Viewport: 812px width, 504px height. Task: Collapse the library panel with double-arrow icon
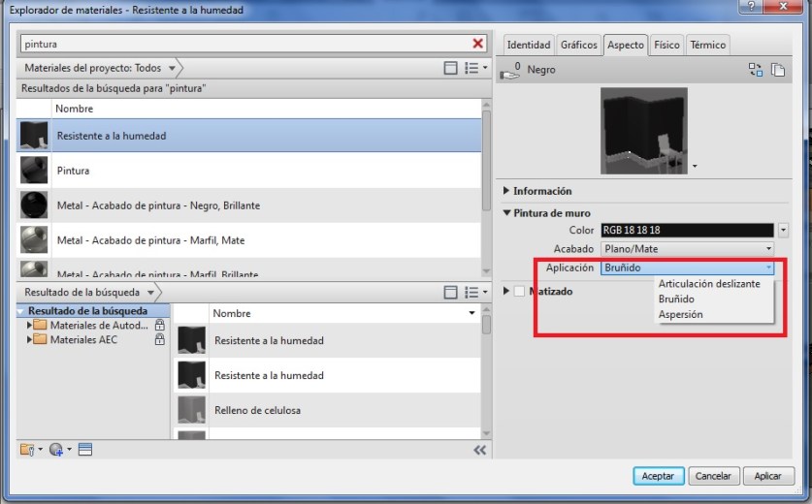tap(479, 450)
